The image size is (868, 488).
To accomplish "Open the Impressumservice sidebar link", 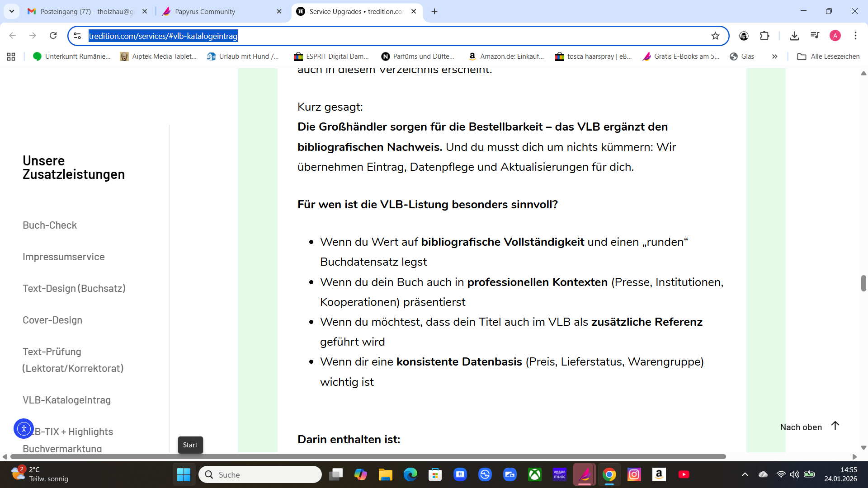I will pos(64,257).
